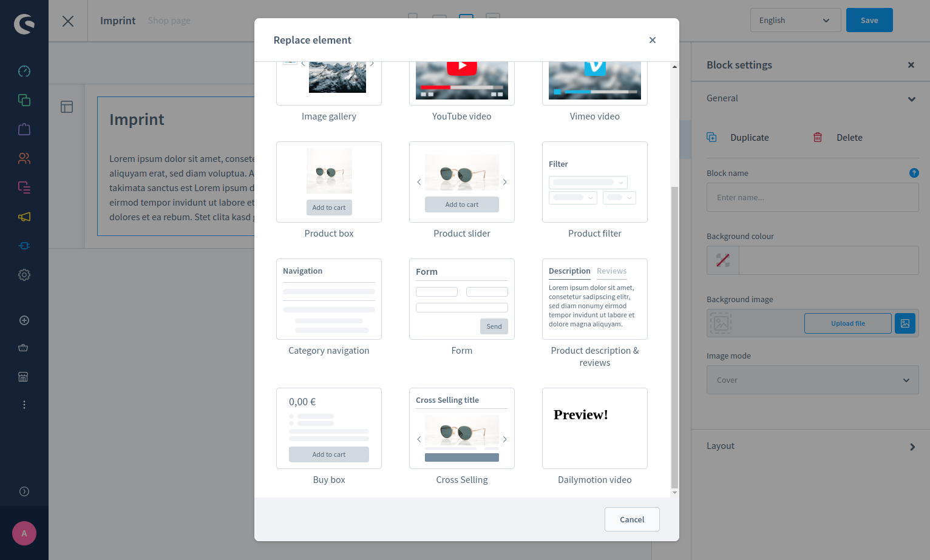The height and width of the screenshot is (560, 930).
Task: Select the Catalogues sidebar icon
Action: (24, 100)
